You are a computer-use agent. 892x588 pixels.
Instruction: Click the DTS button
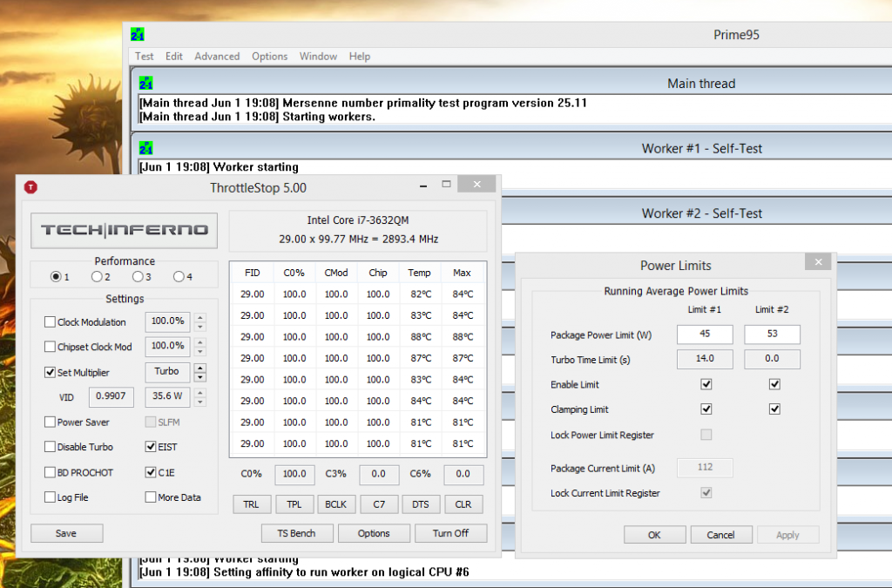421,504
